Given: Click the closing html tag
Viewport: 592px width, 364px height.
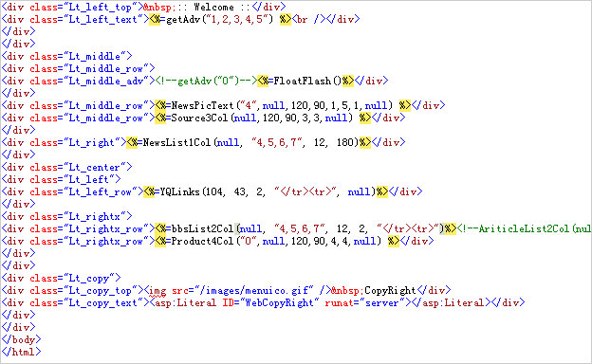Looking at the screenshot, I should tap(21, 353).
